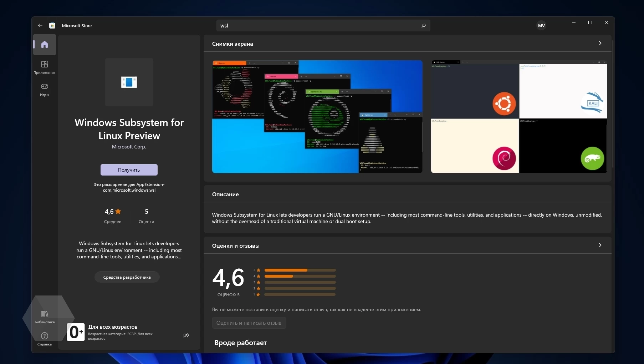Open the Игры section
Image resolution: width=644 pixels, height=364 pixels.
pyautogui.click(x=45, y=89)
